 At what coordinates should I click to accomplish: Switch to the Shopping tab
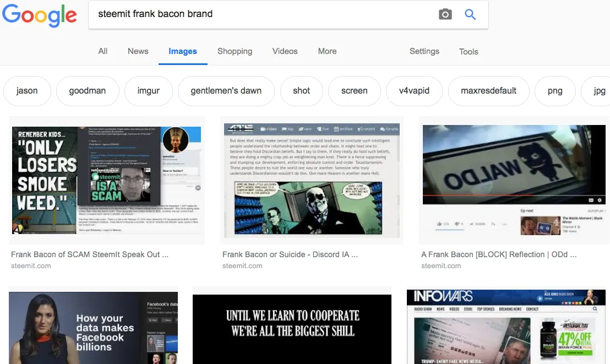[235, 51]
